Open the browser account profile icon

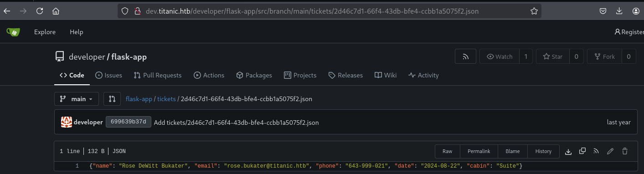click(x=636, y=11)
